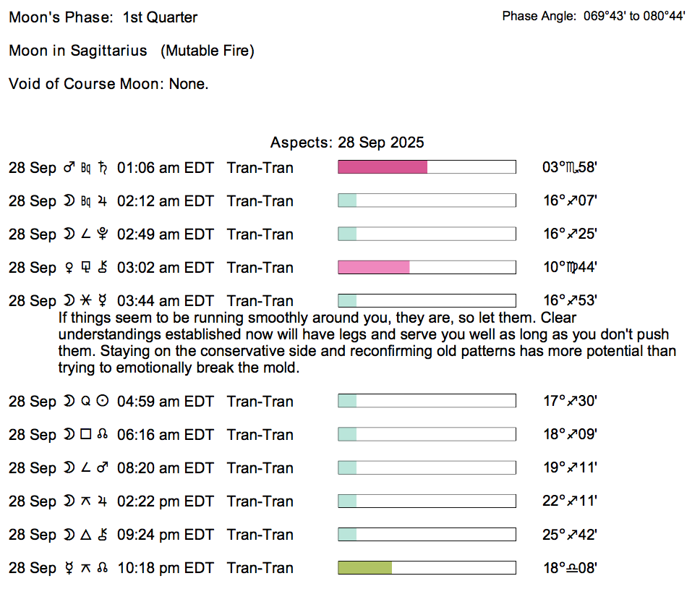This screenshot has height=589, width=700.
Task: Click the dark pink strength bar for 01:06 am
Action: pyautogui.click(x=383, y=168)
